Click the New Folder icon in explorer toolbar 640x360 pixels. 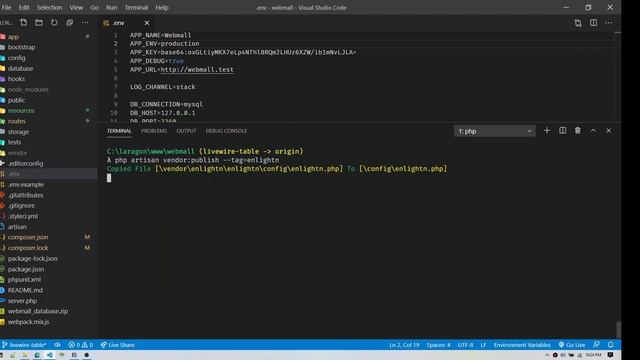[39, 22]
